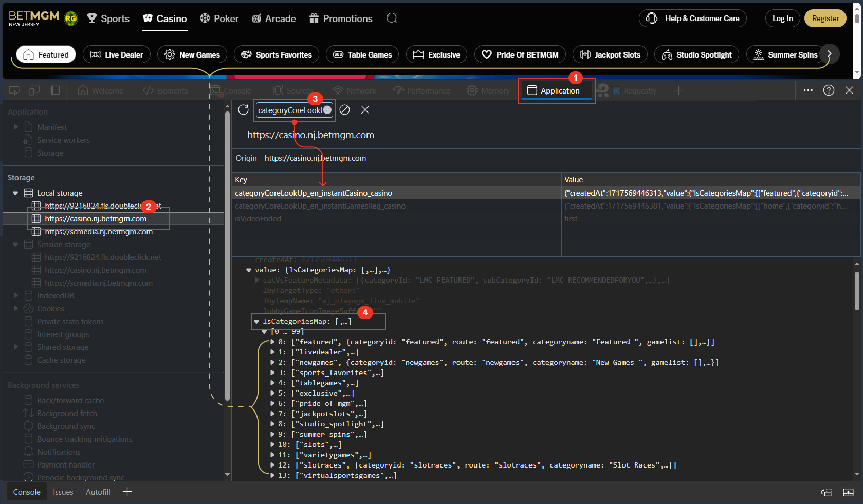The height and width of the screenshot is (504, 863).
Task: Select the Table Games category button
Action: click(x=362, y=55)
